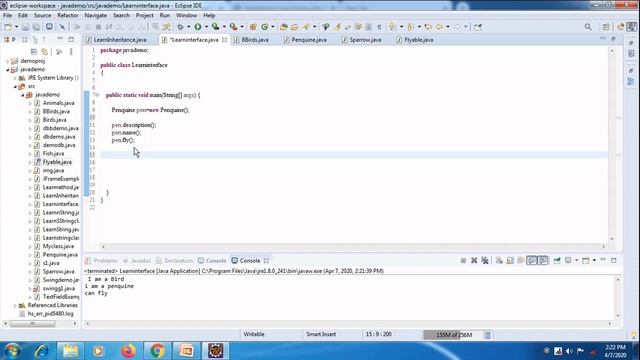
Task: Collapse the javademo project node
Action: [7, 69]
